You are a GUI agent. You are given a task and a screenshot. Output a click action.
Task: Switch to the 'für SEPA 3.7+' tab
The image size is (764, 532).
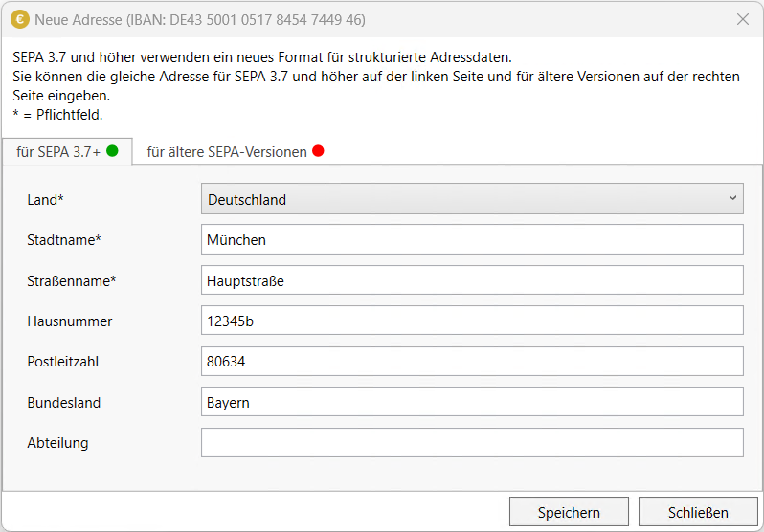click(67, 151)
